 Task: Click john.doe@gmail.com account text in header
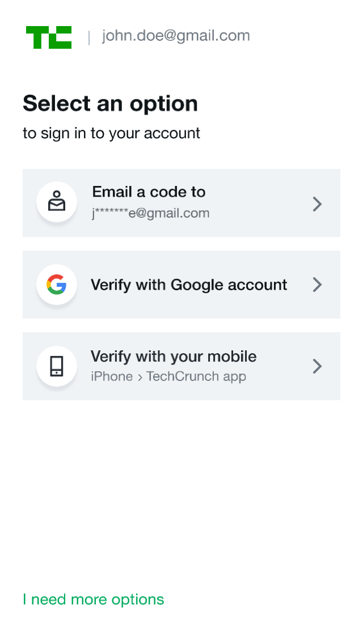pyautogui.click(x=176, y=36)
